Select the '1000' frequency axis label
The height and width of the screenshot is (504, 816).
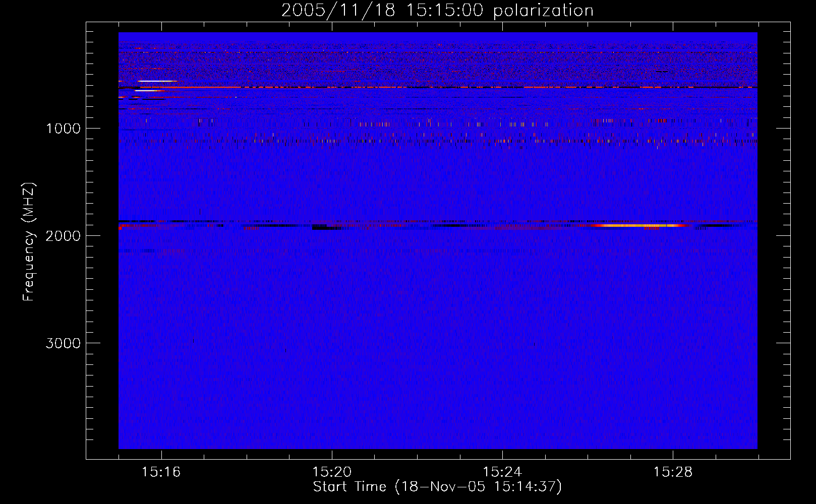[x=63, y=129]
